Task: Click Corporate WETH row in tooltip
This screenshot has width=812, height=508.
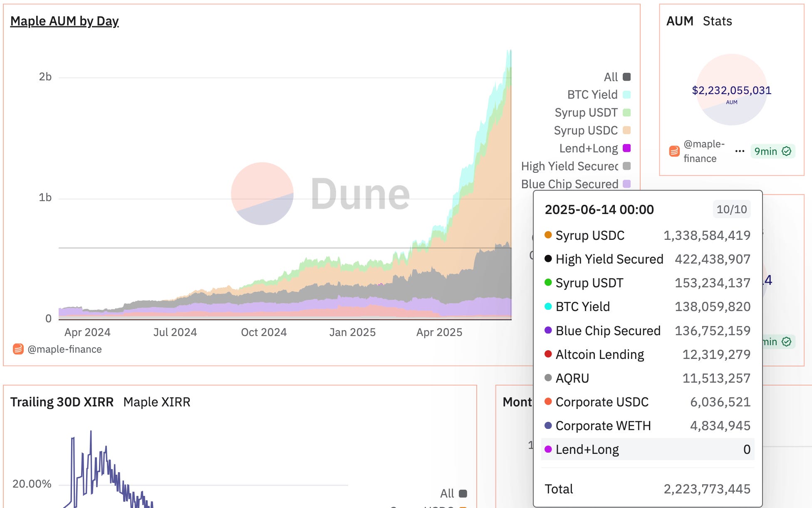Action: coord(647,426)
